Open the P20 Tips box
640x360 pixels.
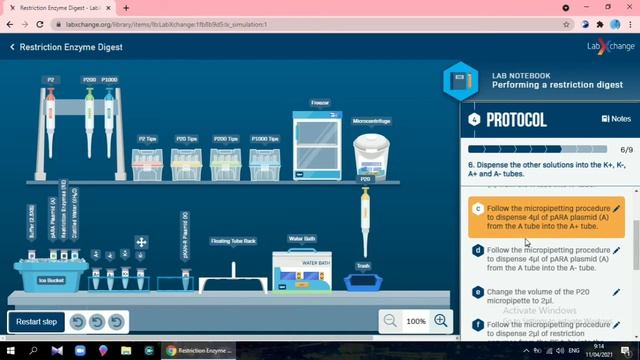186,164
